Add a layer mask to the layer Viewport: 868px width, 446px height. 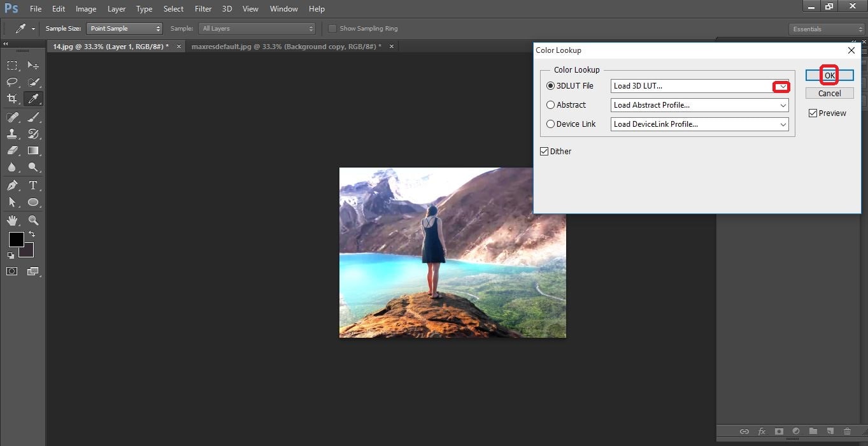pyautogui.click(x=779, y=431)
